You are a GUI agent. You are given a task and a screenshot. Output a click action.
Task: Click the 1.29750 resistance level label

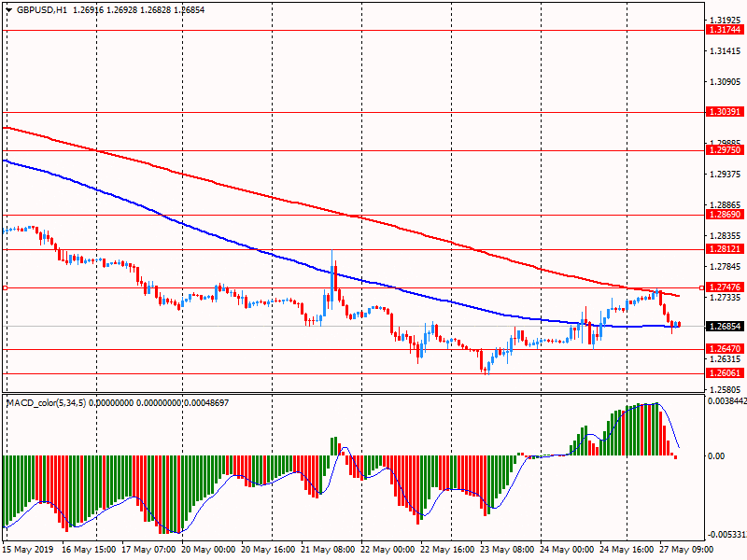pyautogui.click(x=724, y=150)
